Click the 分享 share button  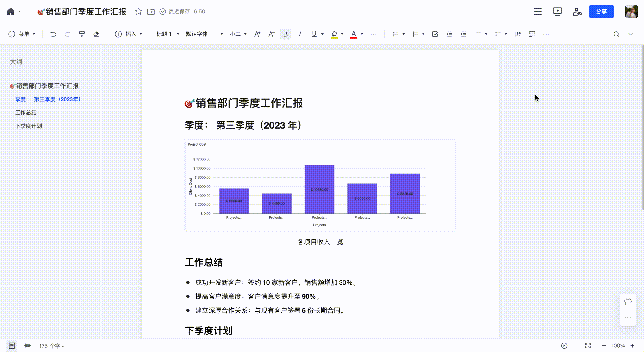(601, 11)
